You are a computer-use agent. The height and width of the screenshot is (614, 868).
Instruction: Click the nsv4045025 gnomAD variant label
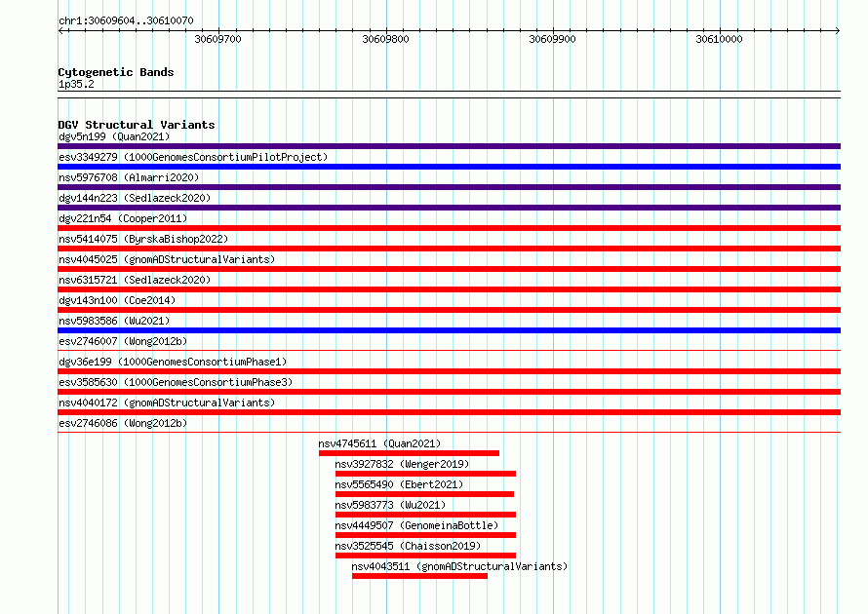pos(167,259)
